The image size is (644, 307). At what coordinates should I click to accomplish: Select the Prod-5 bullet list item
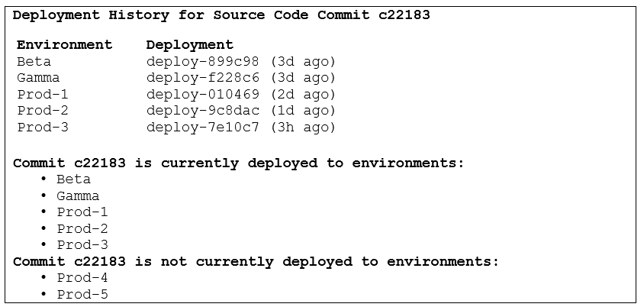coord(82,295)
